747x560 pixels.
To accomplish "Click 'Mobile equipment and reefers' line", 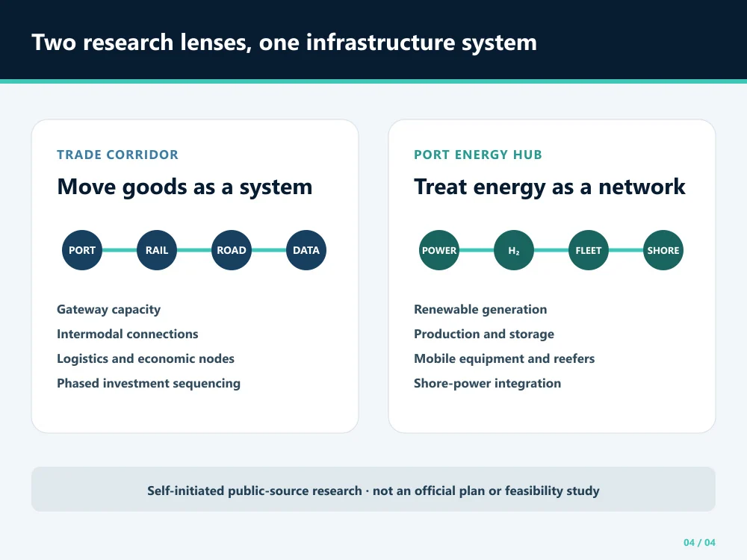I will (x=504, y=358).
